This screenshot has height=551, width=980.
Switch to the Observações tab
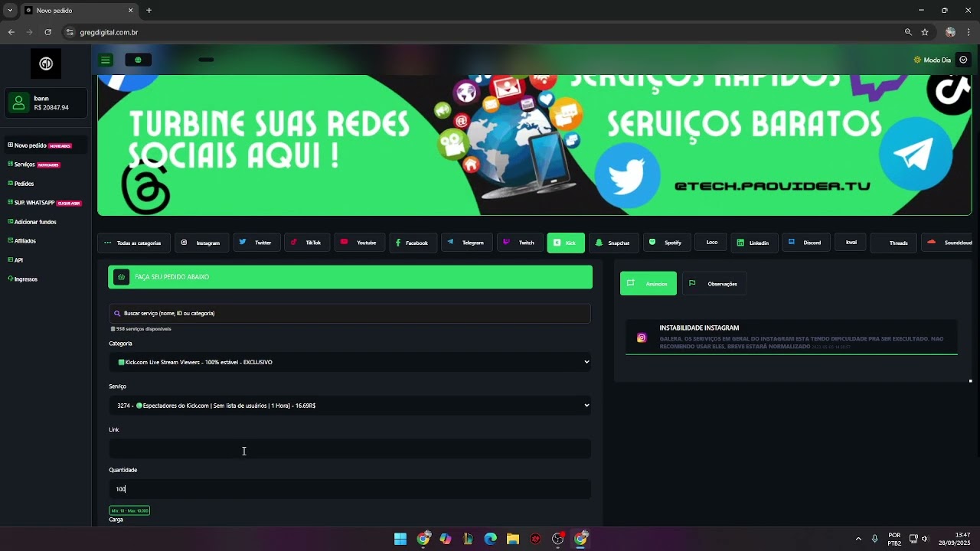click(714, 283)
